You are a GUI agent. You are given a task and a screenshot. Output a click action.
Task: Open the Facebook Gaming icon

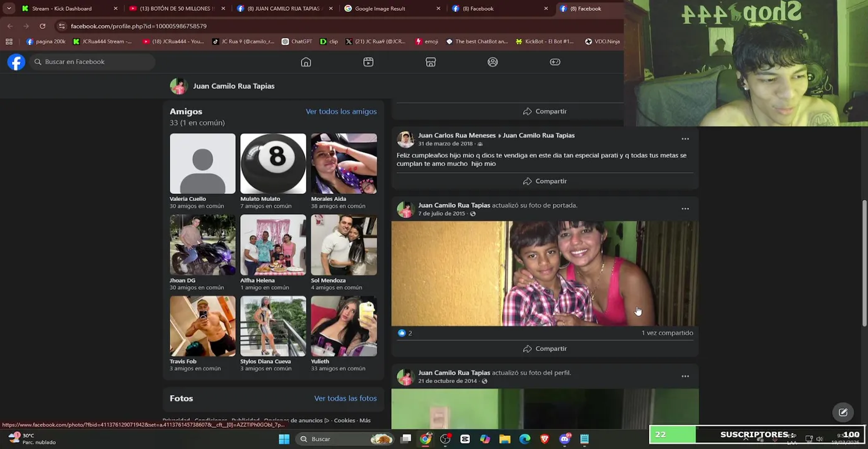point(554,62)
